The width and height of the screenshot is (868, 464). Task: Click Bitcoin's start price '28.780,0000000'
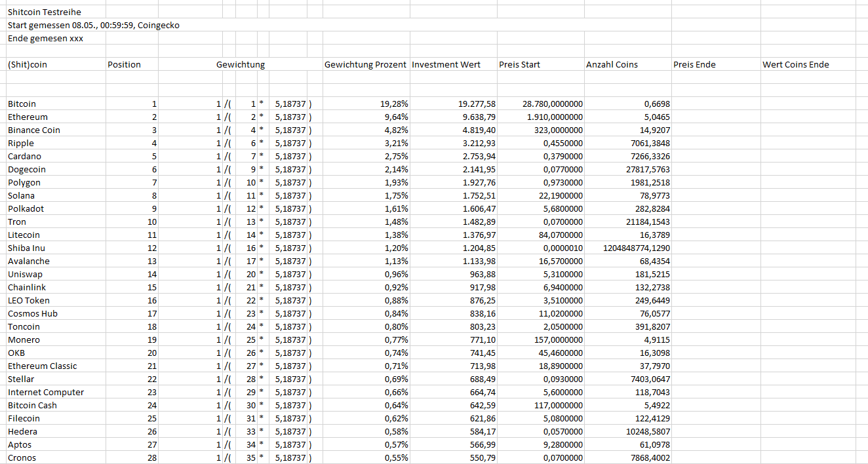point(540,104)
